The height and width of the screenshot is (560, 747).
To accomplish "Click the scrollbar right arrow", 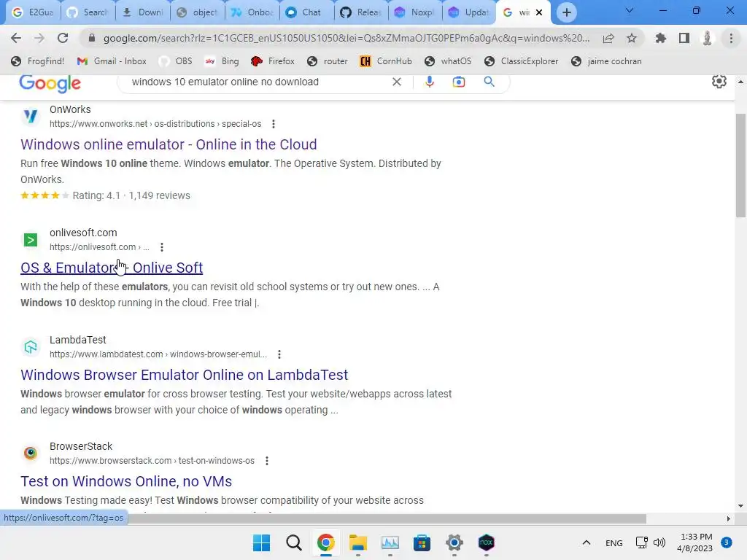I will [x=729, y=518].
